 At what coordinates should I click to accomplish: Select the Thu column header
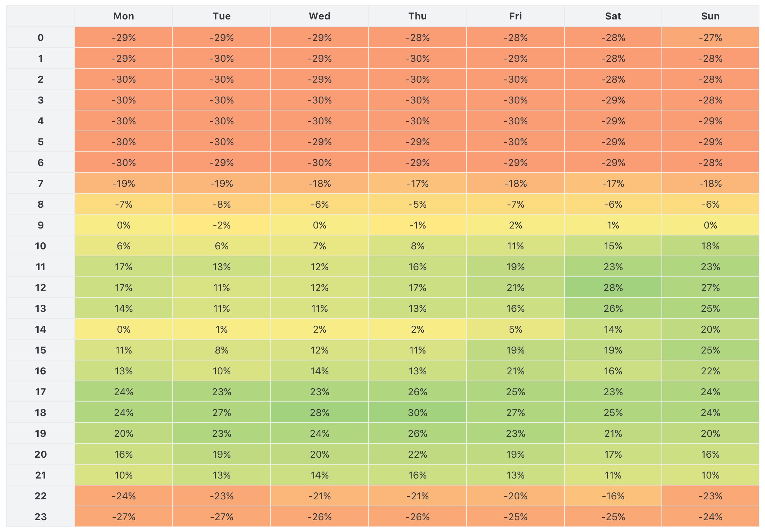point(417,16)
